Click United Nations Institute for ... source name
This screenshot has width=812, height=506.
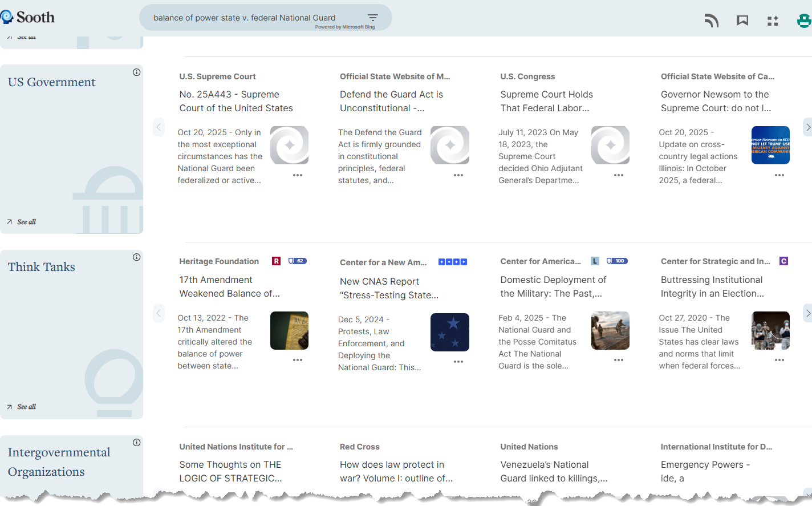click(x=236, y=447)
